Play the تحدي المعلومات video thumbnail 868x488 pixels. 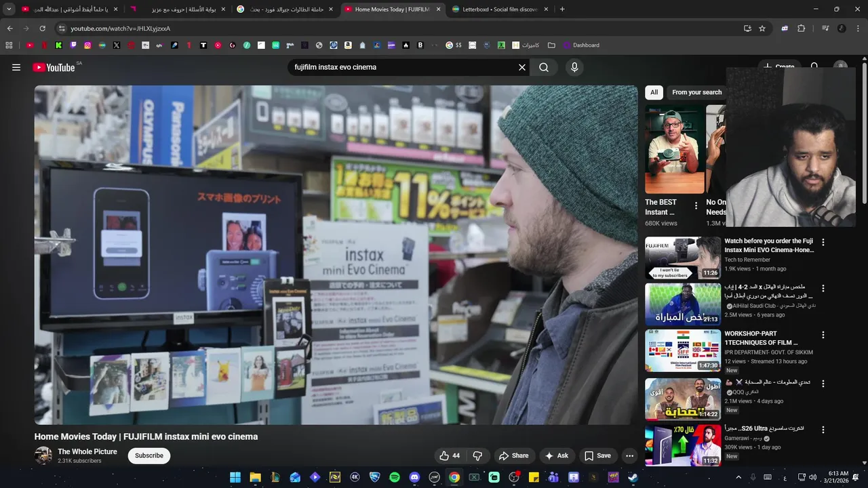click(x=683, y=399)
